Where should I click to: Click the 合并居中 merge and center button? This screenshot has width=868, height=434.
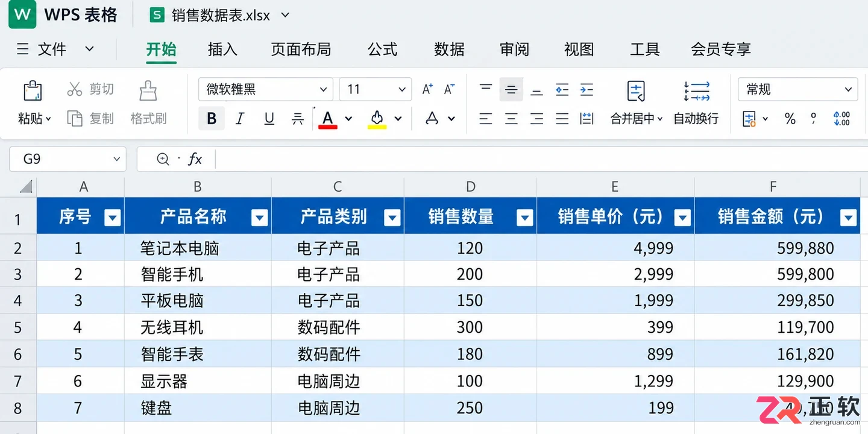pyautogui.click(x=637, y=103)
